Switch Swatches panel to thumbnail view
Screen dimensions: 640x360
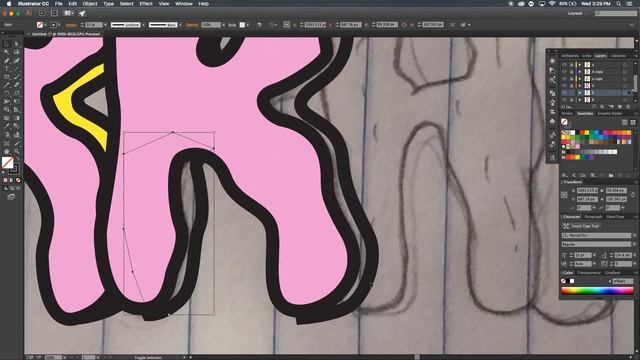633,122
